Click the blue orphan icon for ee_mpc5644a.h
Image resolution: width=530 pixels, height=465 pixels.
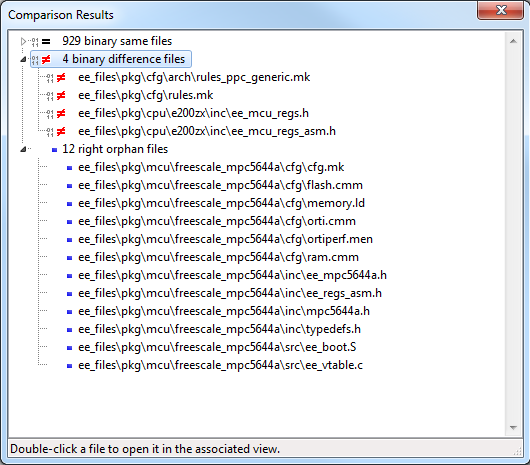click(70, 275)
